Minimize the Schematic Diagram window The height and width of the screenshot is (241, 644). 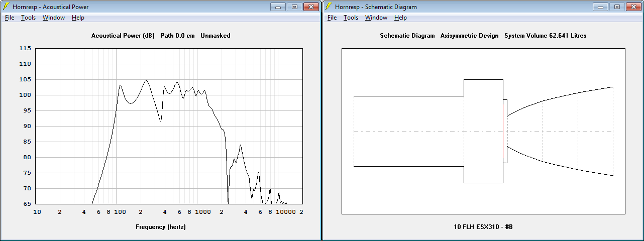[x=600, y=7]
